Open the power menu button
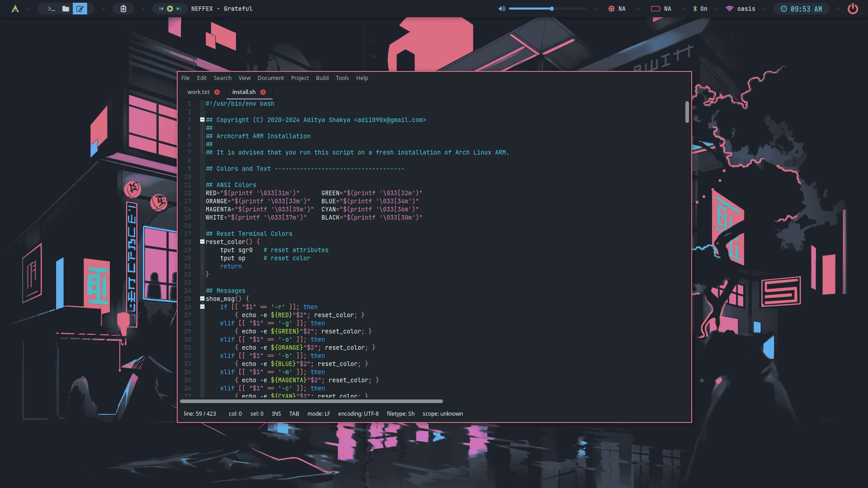 853,9
